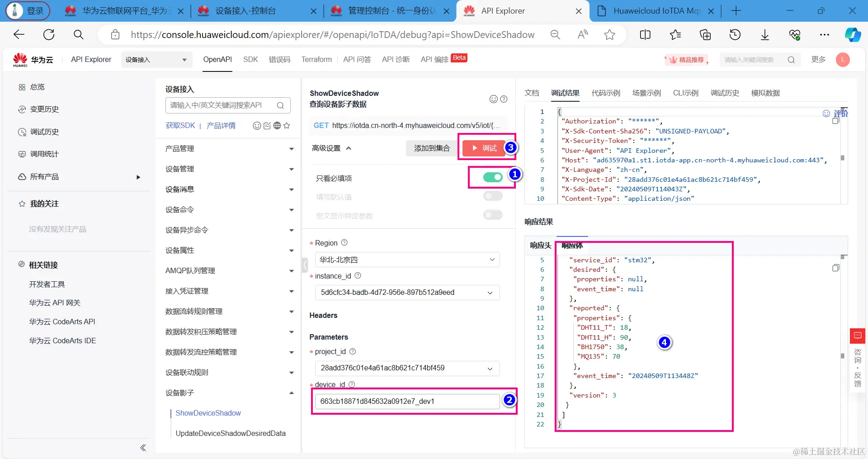Open the project_id dropdown

point(407,368)
